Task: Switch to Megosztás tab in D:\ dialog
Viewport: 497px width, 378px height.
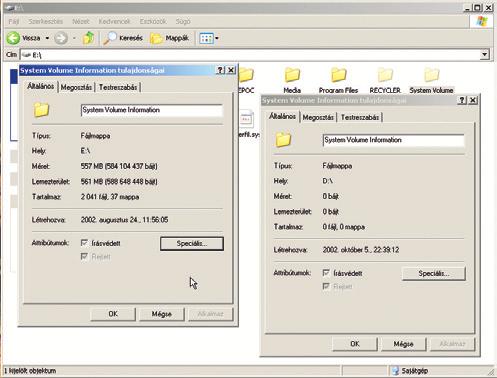Action: 318,117
